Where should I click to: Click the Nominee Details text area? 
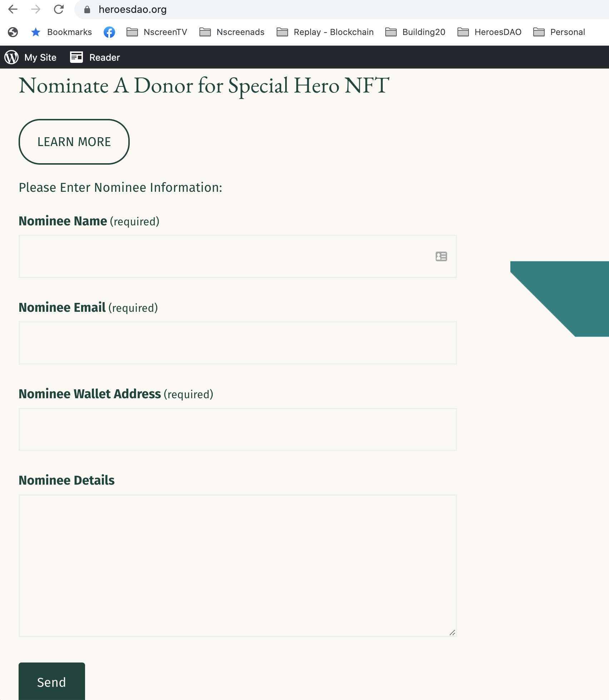(x=238, y=566)
